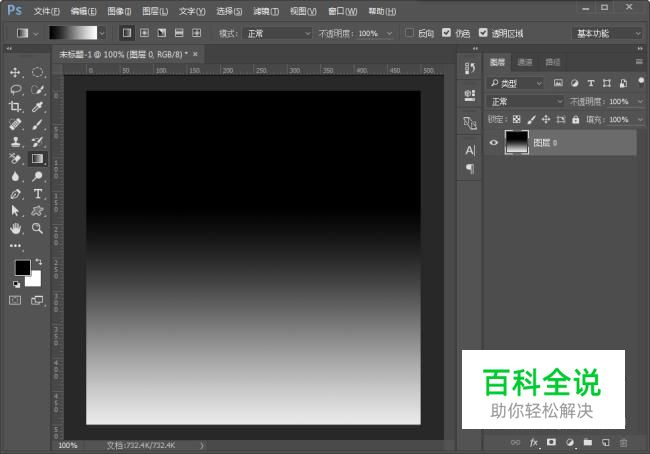Open the 不透明度 opacity dropdown in options bar

point(389,34)
